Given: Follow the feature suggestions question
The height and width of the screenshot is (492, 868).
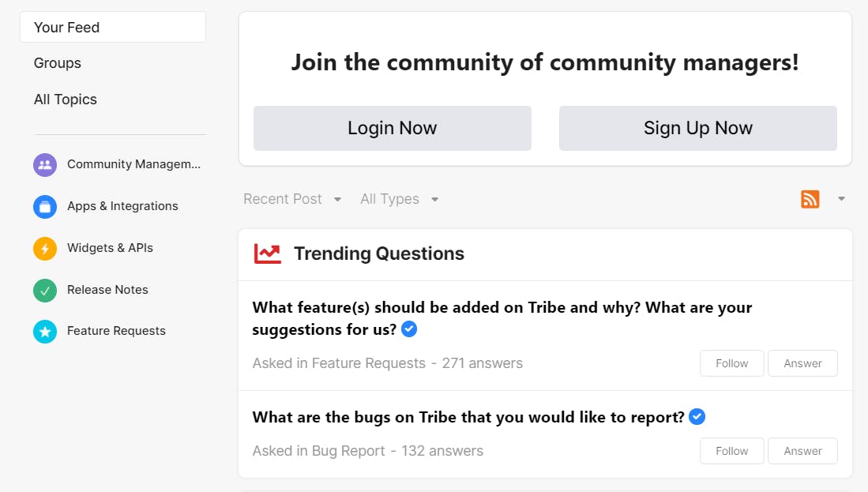Looking at the screenshot, I should tap(731, 363).
